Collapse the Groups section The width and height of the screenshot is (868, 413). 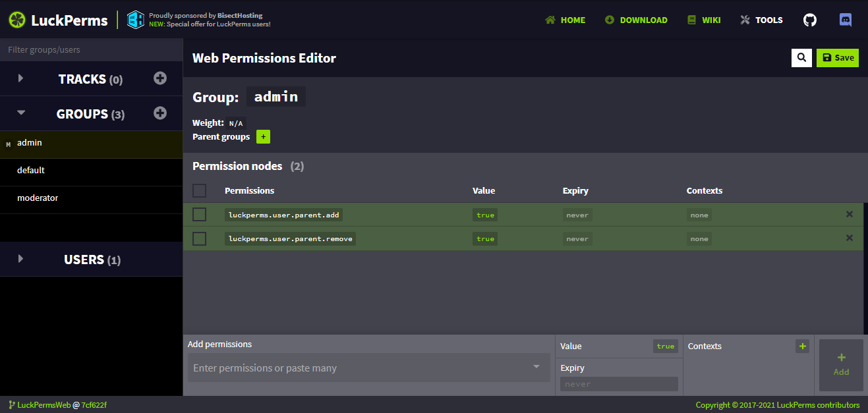coord(21,113)
